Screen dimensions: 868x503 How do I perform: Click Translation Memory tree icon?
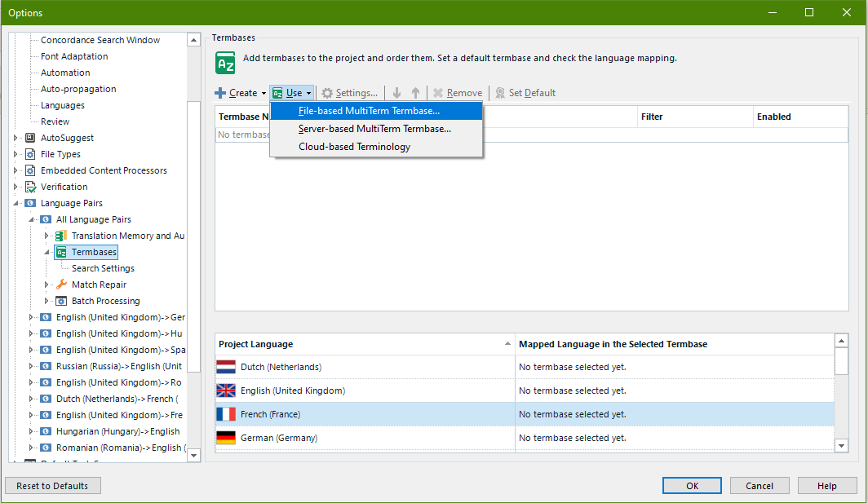[x=61, y=236]
